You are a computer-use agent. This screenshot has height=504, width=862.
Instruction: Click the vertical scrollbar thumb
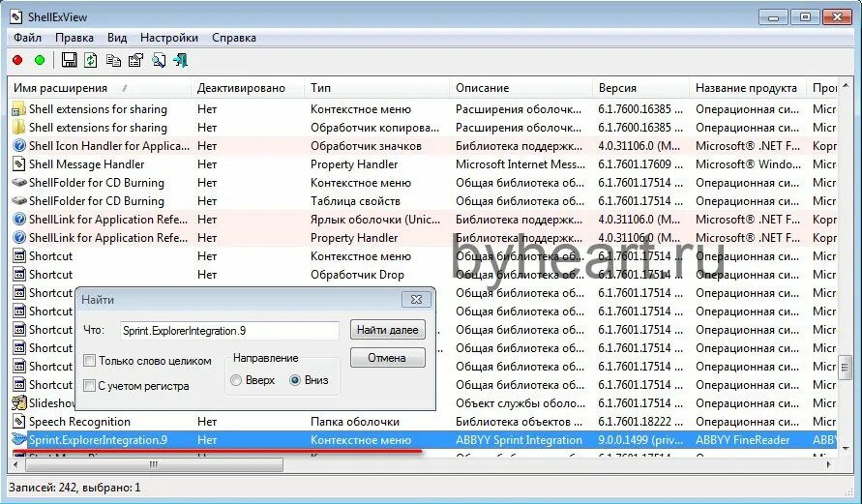[845, 368]
